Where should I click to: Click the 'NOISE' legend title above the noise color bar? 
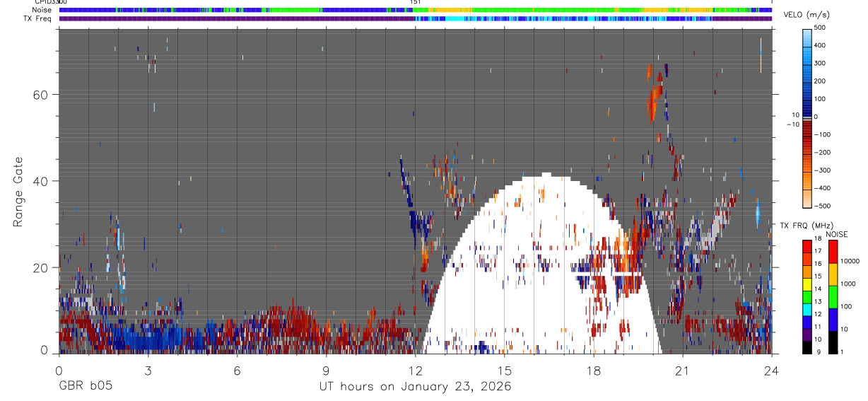[x=836, y=234]
